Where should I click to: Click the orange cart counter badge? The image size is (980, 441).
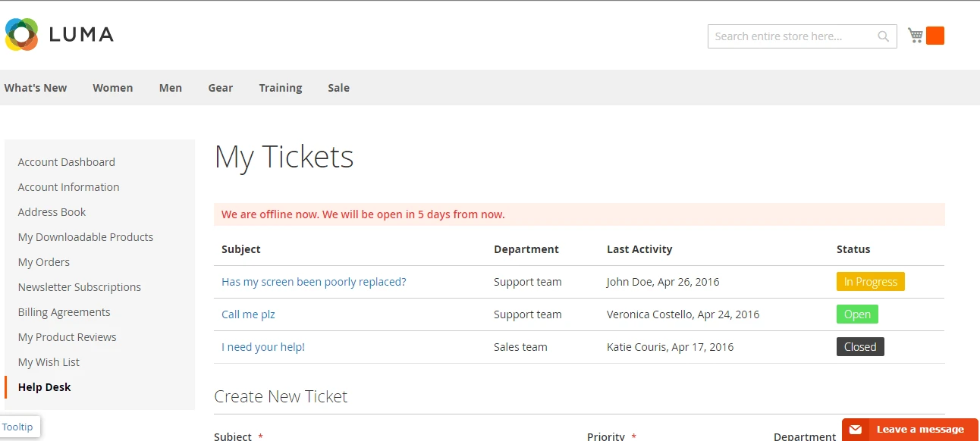tap(937, 35)
